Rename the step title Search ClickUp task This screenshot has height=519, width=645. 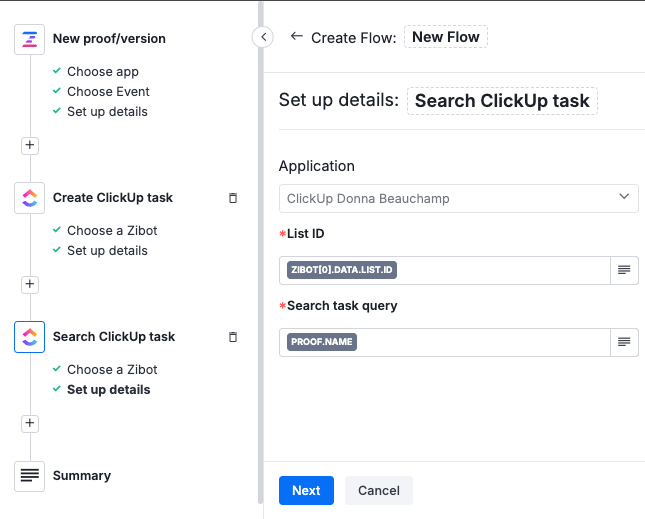[x=502, y=101]
